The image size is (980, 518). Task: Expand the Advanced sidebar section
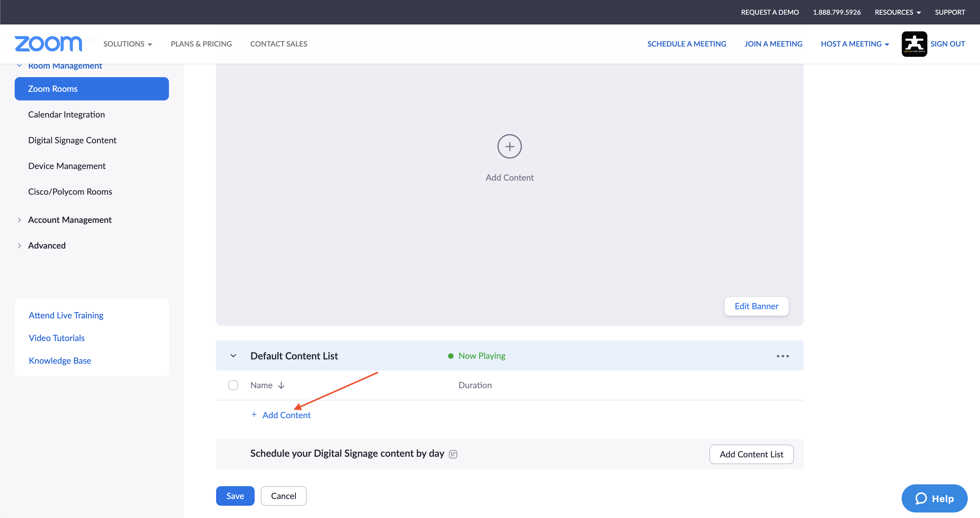tap(47, 246)
